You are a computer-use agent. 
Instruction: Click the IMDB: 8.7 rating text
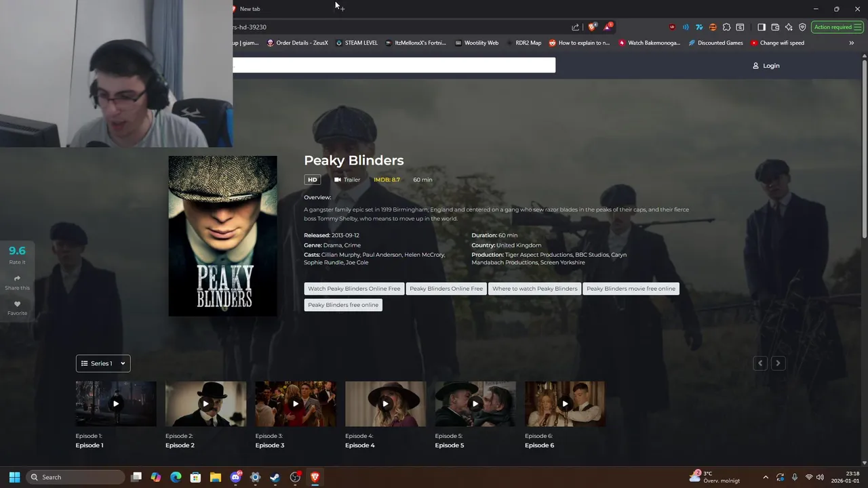(387, 180)
